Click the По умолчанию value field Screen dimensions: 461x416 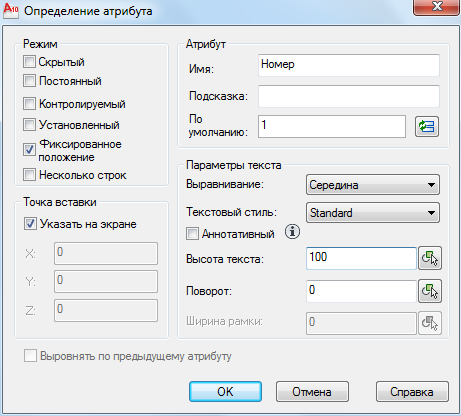[x=332, y=126]
